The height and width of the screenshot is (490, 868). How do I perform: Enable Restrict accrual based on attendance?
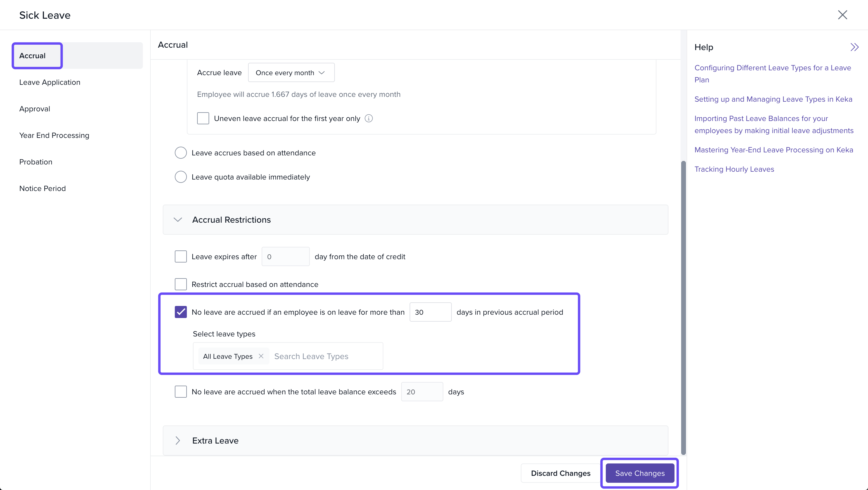[181, 284]
